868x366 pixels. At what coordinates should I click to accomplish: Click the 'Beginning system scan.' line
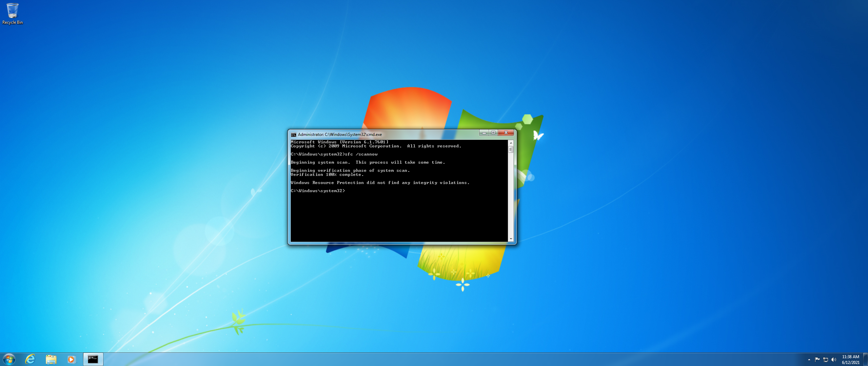pyautogui.click(x=368, y=162)
